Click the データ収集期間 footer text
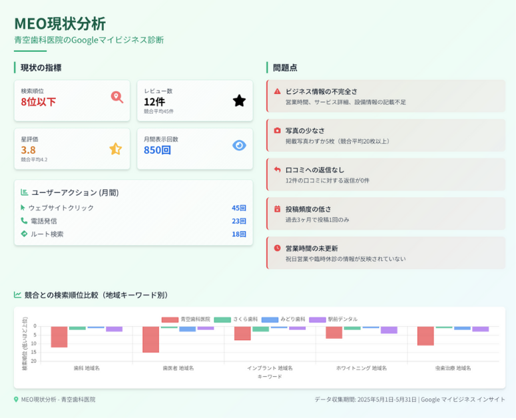Image resolution: width=516 pixels, height=420 pixels. (x=409, y=399)
